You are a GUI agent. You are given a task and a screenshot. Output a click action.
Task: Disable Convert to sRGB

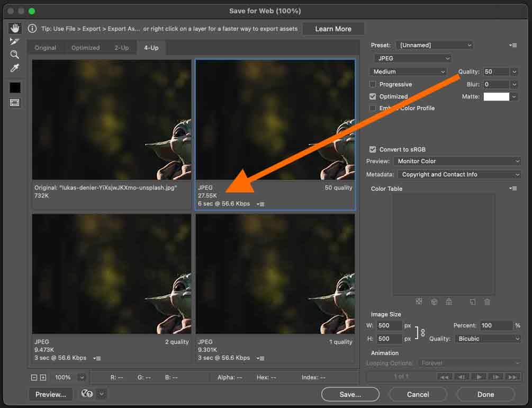(x=373, y=149)
